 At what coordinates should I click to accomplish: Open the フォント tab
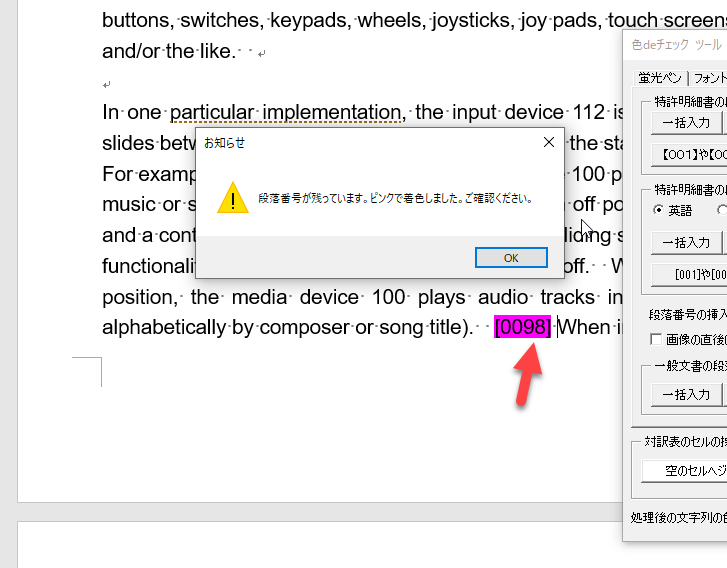(709, 78)
